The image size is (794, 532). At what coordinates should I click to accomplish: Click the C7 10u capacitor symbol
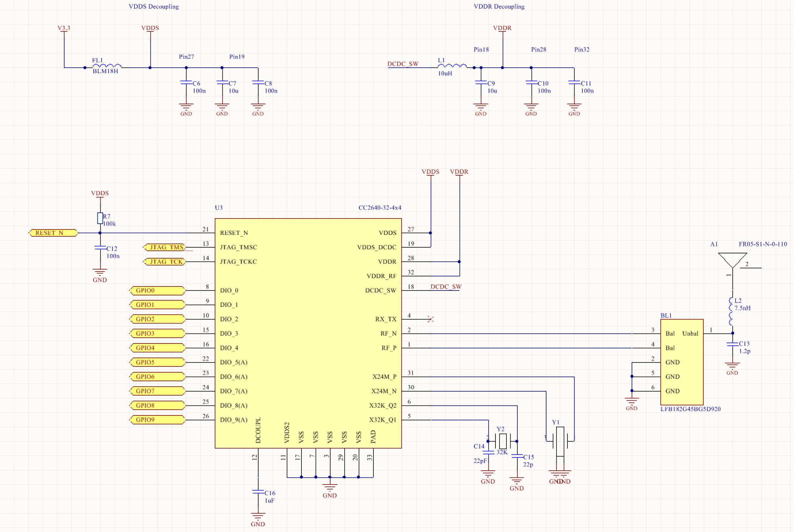point(222,83)
